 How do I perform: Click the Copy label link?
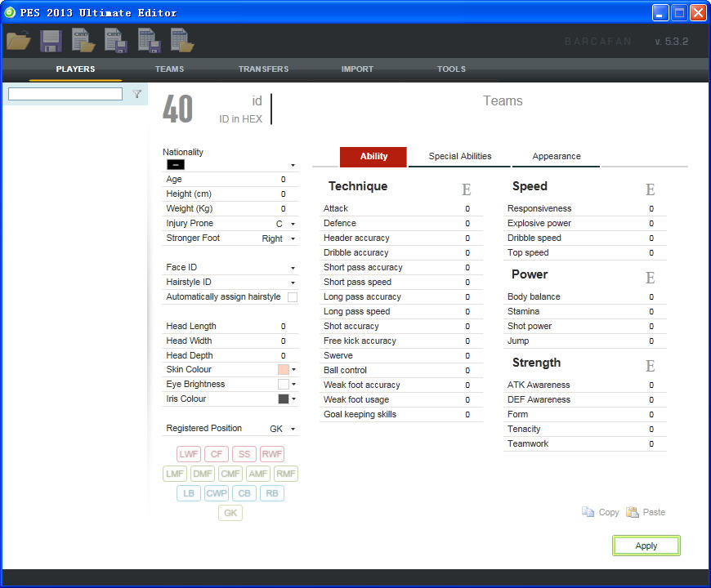[609, 512]
